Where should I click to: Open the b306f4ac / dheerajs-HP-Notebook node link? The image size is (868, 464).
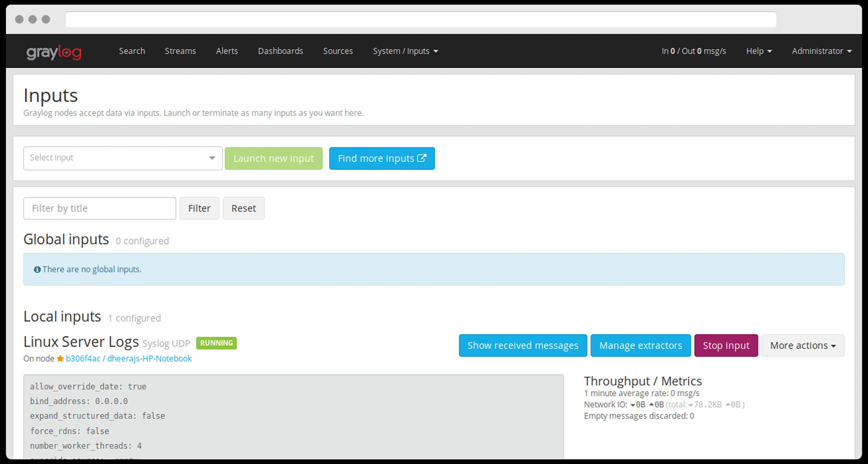point(129,358)
